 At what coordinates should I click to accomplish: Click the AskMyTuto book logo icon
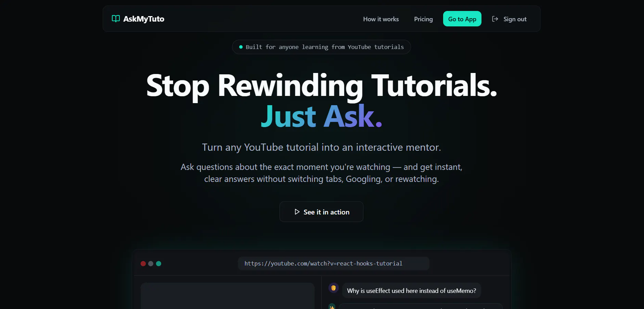pyautogui.click(x=116, y=19)
